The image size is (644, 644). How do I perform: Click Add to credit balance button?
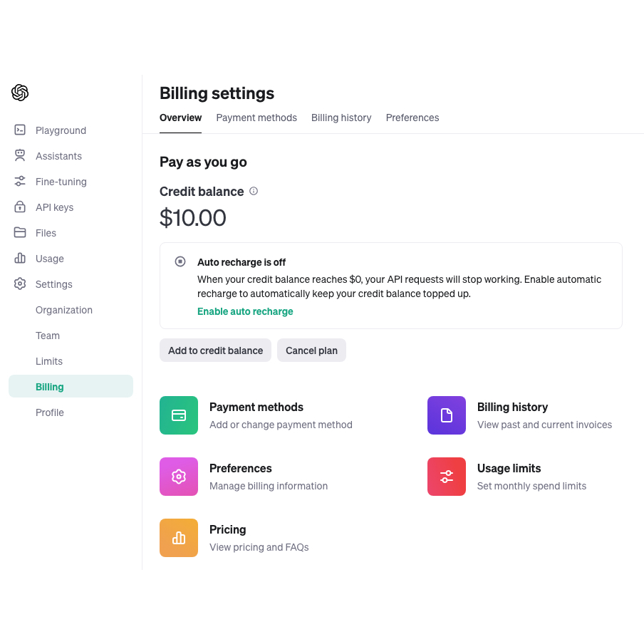point(215,350)
